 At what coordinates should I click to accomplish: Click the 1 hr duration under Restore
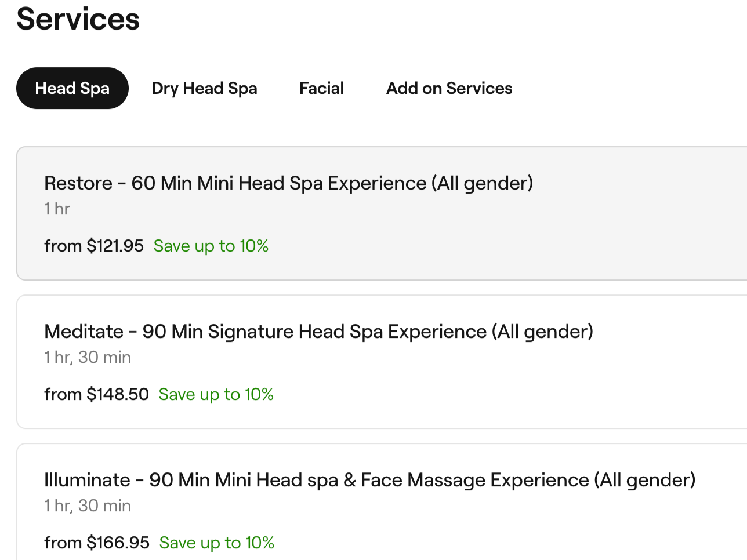(57, 209)
